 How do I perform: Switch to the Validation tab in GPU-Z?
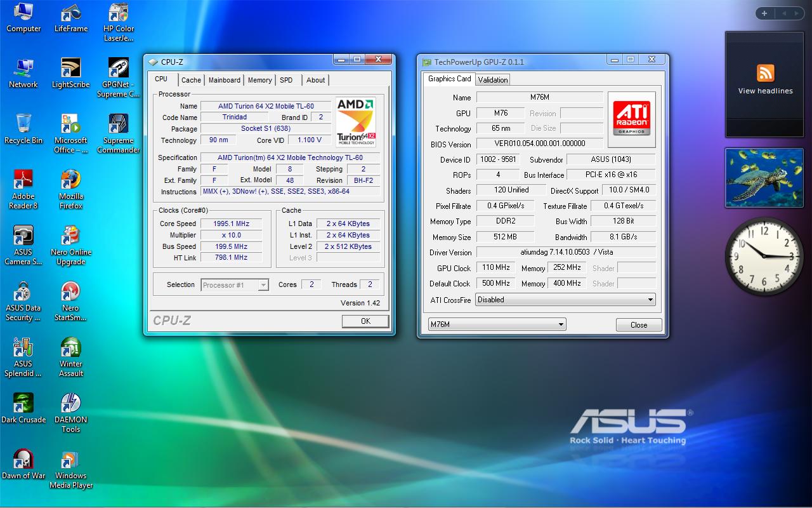pyautogui.click(x=493, y=80)
